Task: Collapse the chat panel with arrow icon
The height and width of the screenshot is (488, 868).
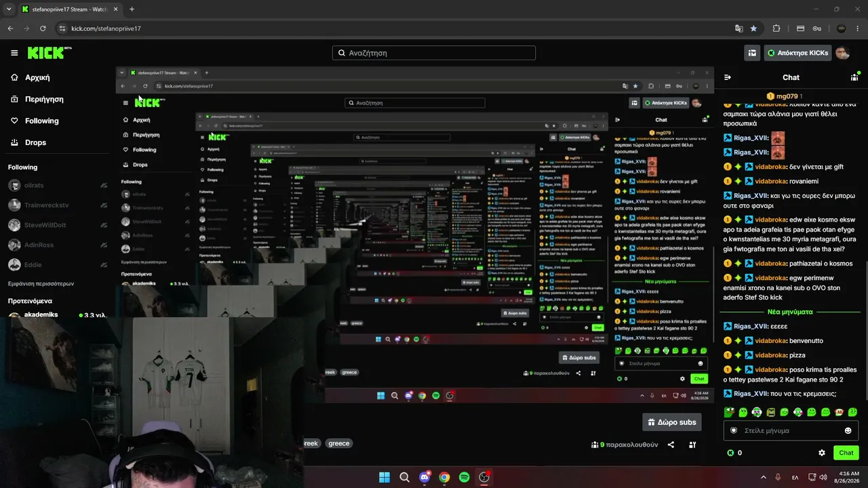Action: [728, 77]
